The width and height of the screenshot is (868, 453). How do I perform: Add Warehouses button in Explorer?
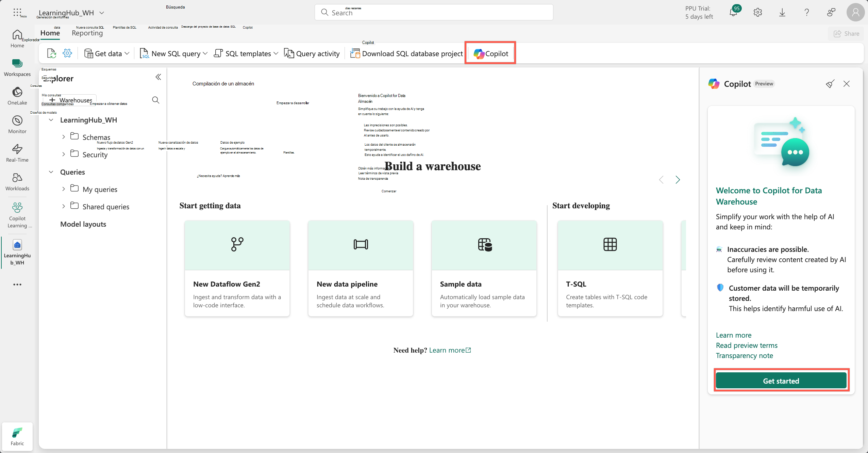pos(70,100)
